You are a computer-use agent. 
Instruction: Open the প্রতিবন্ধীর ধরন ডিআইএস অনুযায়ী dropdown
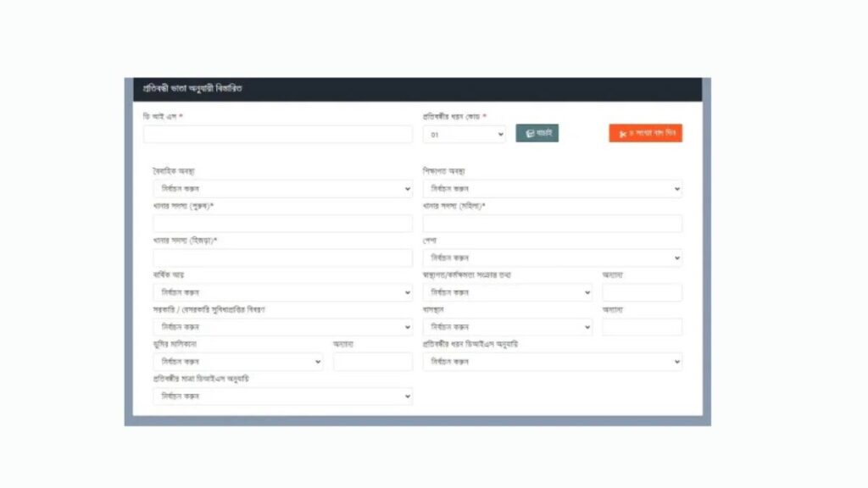tap(553, 362)
